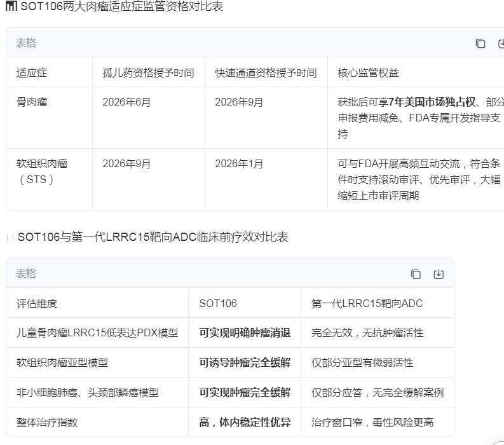Select column header '孤儿药资格授予时间'
Image resolution: width=504 pixels, height=445 pixels.
(x=148, y=72)
